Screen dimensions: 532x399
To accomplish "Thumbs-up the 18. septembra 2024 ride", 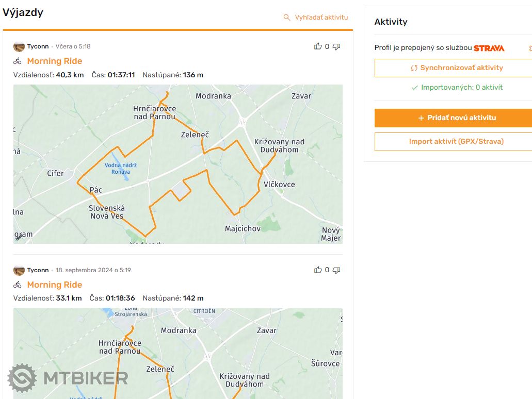I will [x=318, y=270].
